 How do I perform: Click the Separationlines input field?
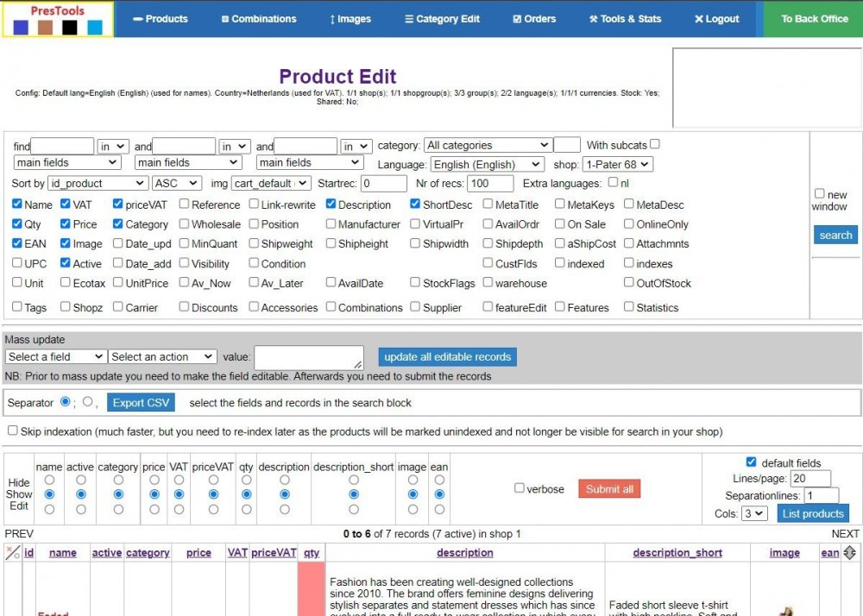point(822,495)
